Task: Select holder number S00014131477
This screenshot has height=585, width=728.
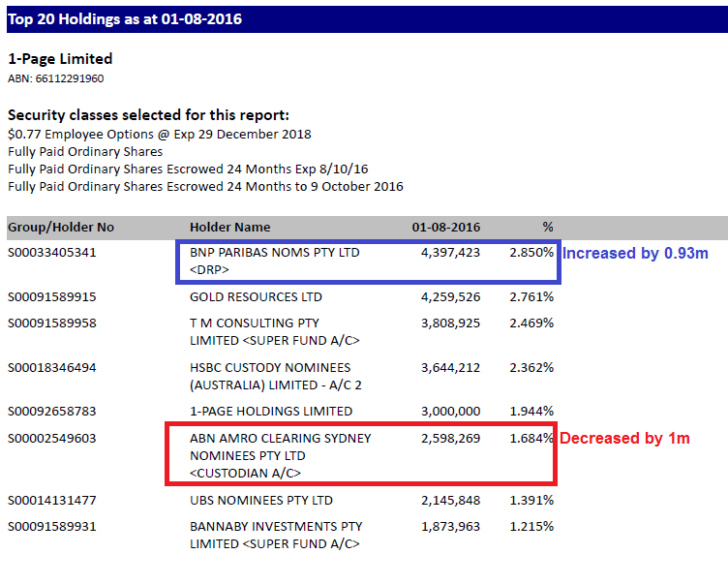Action: [52, 501]
